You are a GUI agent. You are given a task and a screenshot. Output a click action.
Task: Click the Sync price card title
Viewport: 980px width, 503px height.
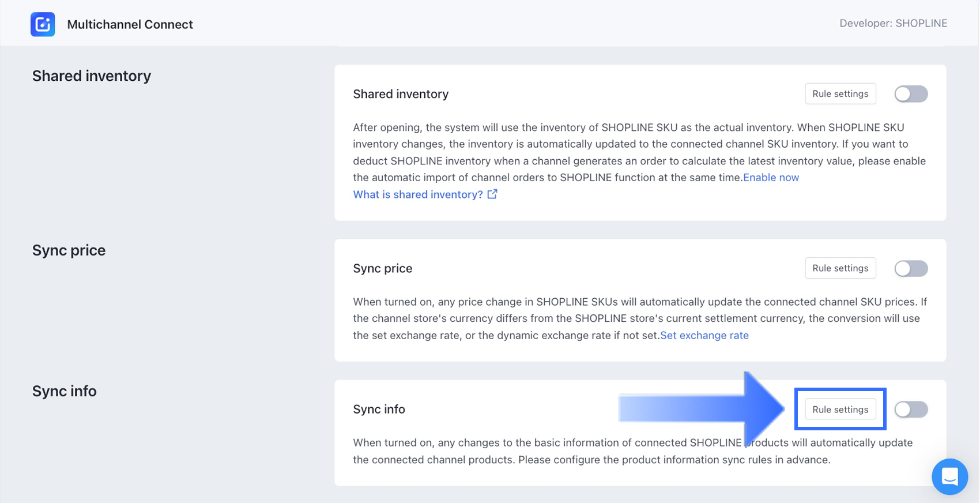pos(383,268)
